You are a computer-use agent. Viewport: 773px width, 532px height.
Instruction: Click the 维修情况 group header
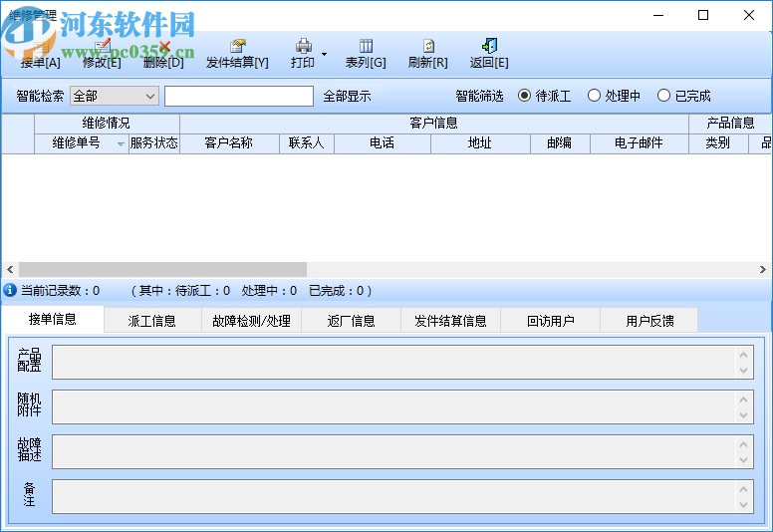coord(107,124)
